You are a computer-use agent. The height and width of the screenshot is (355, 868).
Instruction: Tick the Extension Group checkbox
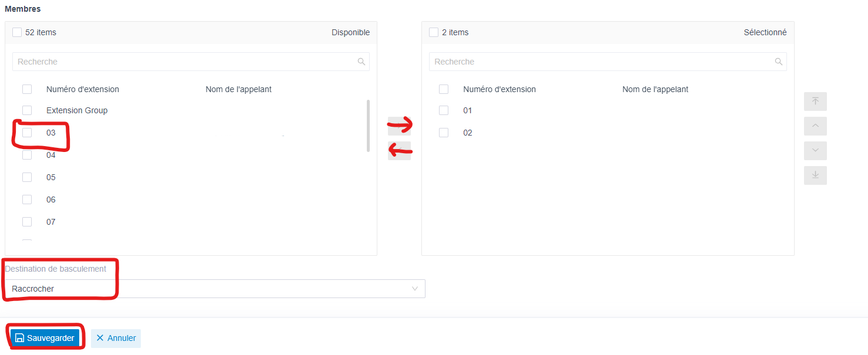pos(27,110)
